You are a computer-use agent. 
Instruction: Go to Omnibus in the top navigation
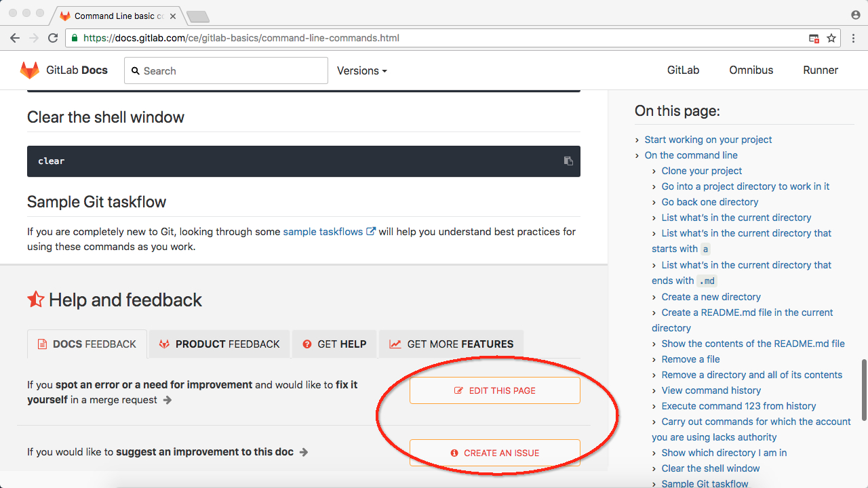[751, 70]
